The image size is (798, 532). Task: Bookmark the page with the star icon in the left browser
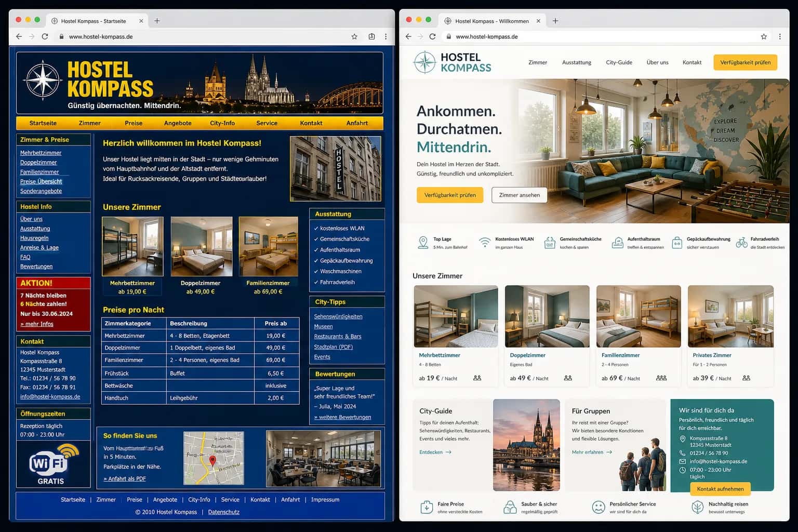(354, 37)
